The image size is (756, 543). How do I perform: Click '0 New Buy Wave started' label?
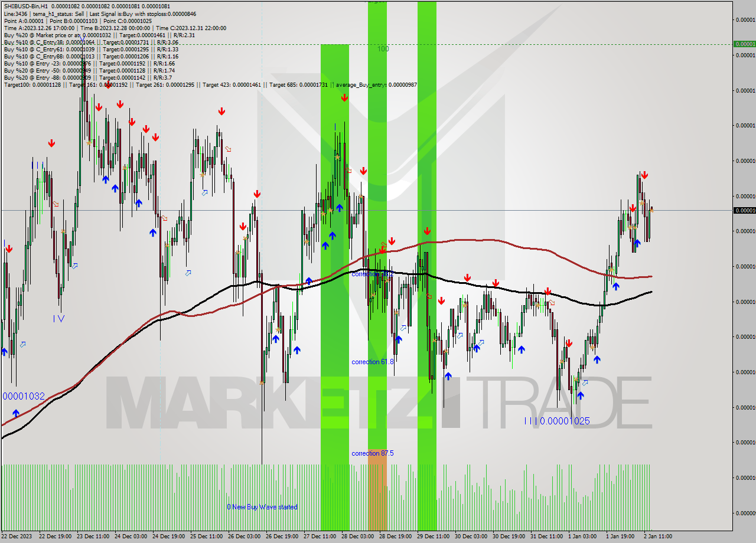click(x=262, y=507)
